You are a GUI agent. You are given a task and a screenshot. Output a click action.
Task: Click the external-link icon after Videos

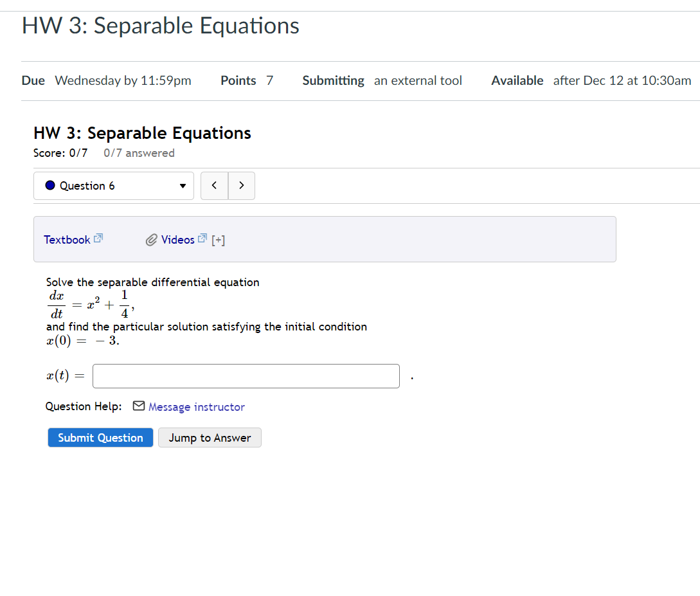click(202, 239)
